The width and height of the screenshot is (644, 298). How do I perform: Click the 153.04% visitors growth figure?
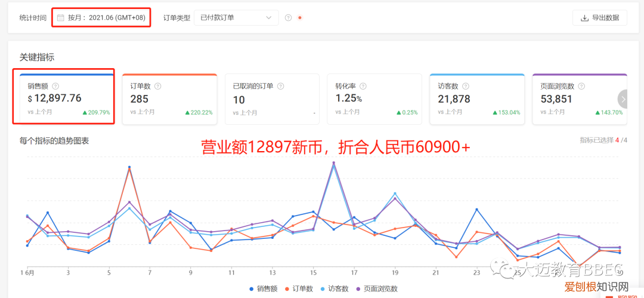coord(506,112)
